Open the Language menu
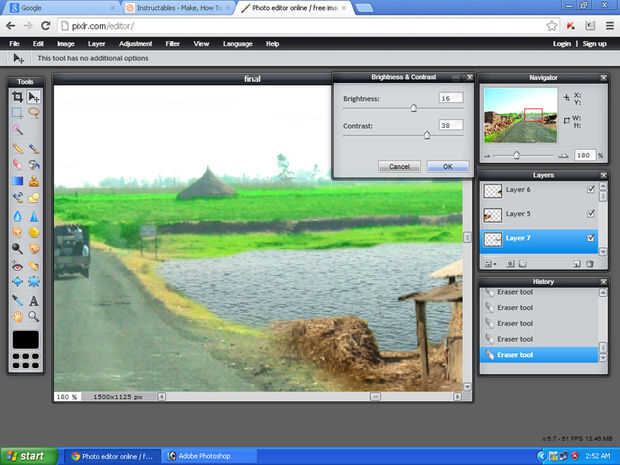The height and width of the screenshot is (465, 620). (x=238, y=43)
